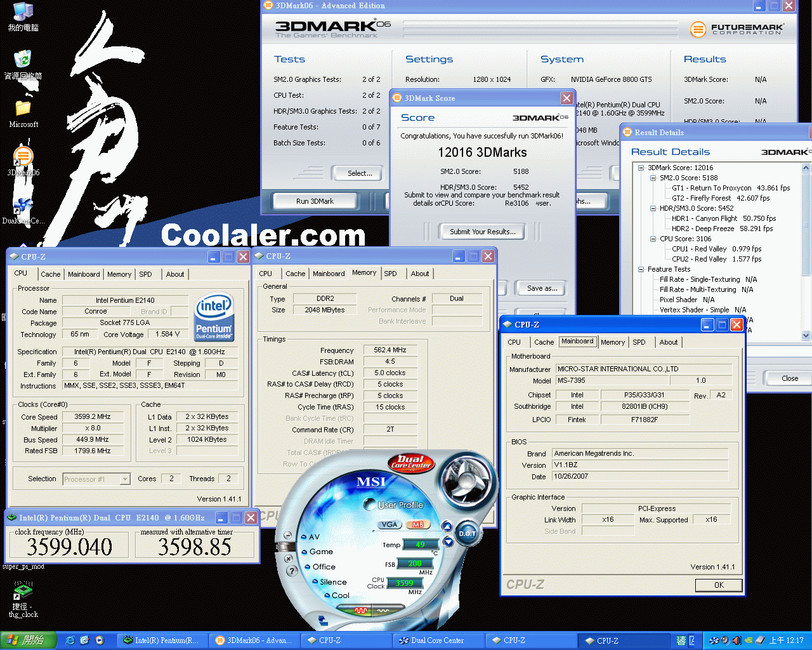Open Internet Explorer from quick launch
This screenshot has height=650, width=812.
(70, 640)
